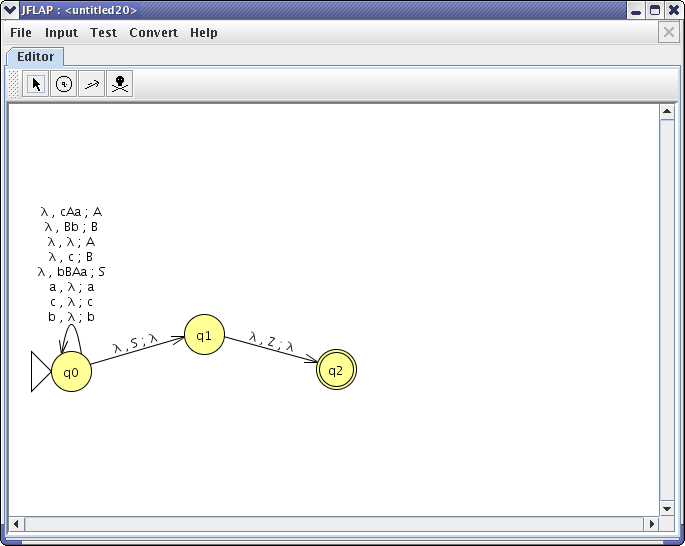Open the Help menu
Viewport: 685px width, 546px height.
click(204, 33)
